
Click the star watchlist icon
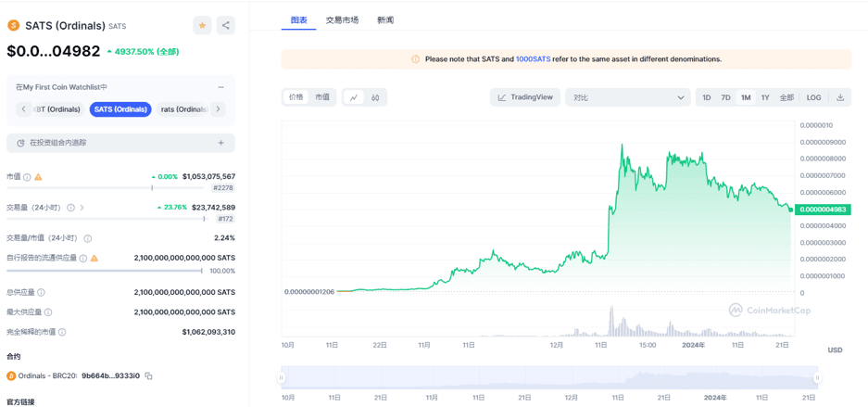202,26
